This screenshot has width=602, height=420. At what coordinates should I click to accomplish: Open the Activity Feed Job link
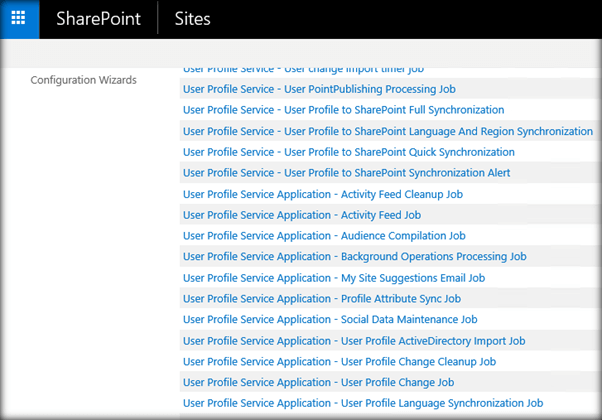point(301,215)
